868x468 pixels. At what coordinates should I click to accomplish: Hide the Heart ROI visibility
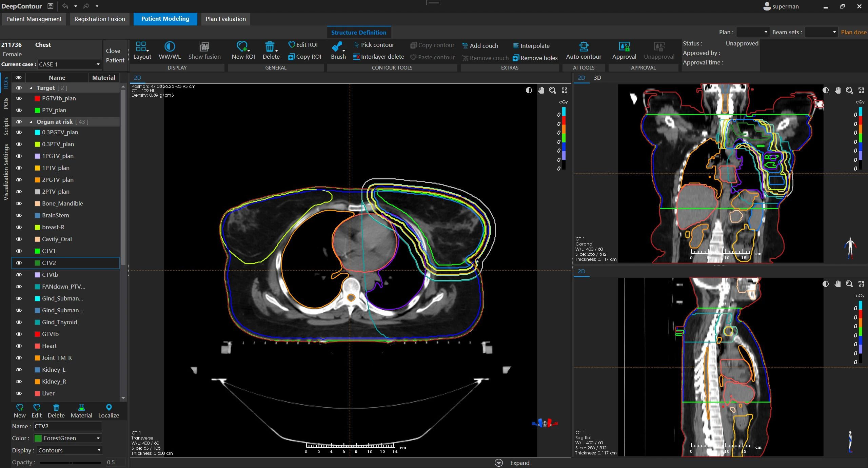coord(19,346)
